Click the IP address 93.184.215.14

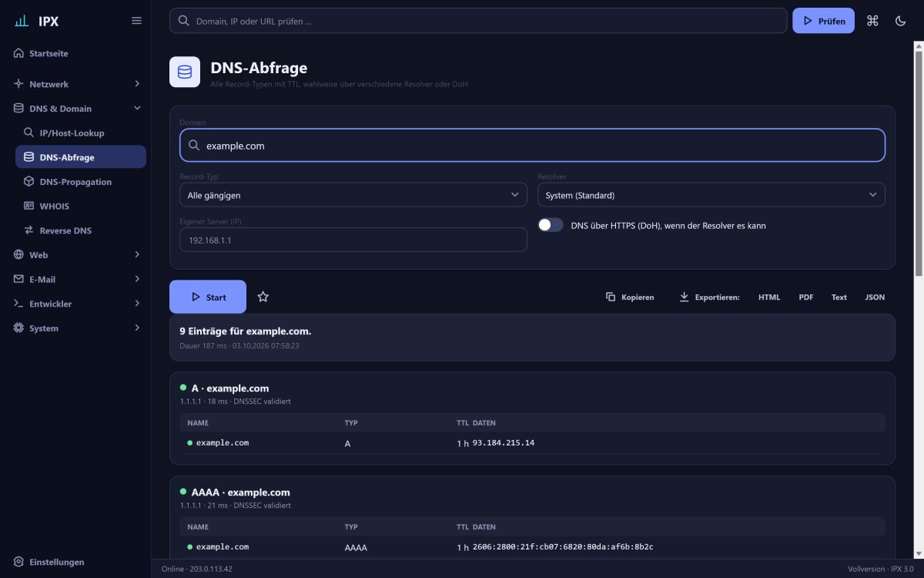click(x=504, y=443)
